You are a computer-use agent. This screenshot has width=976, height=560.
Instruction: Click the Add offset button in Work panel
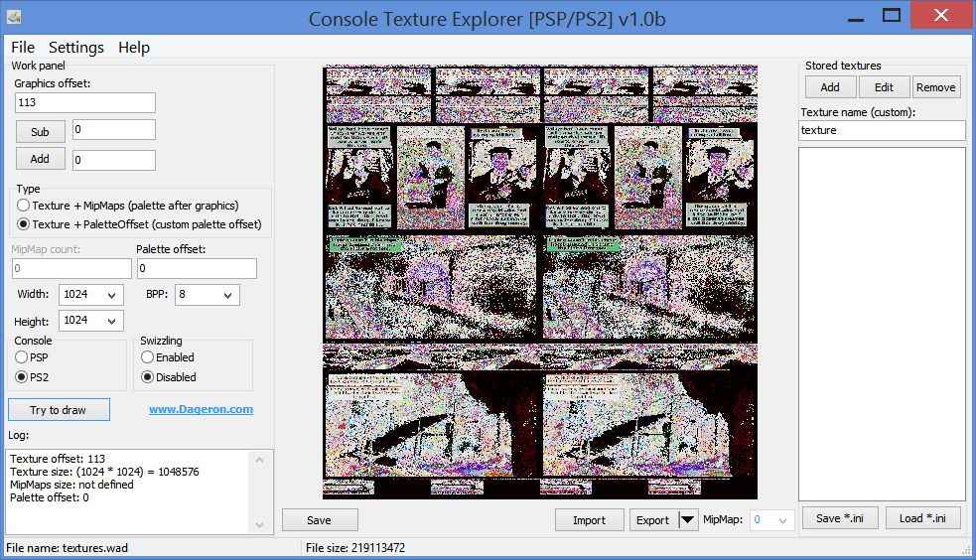40,159
